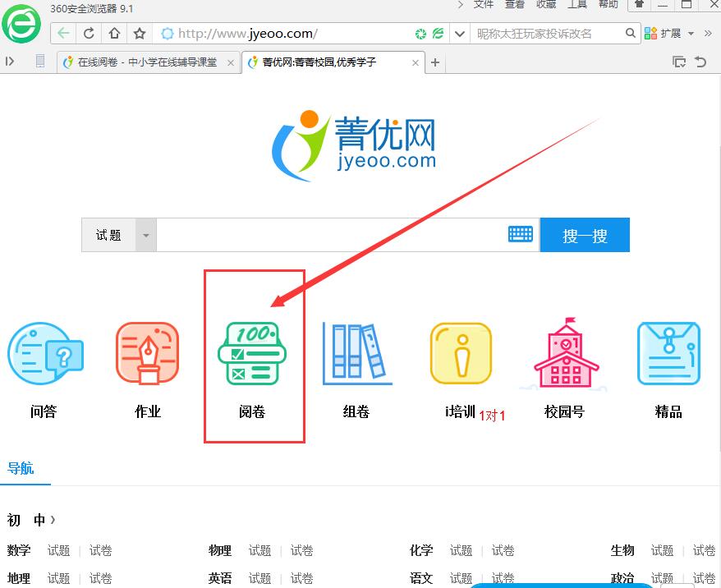Click the 搜一搜 search button

point(585,236)
